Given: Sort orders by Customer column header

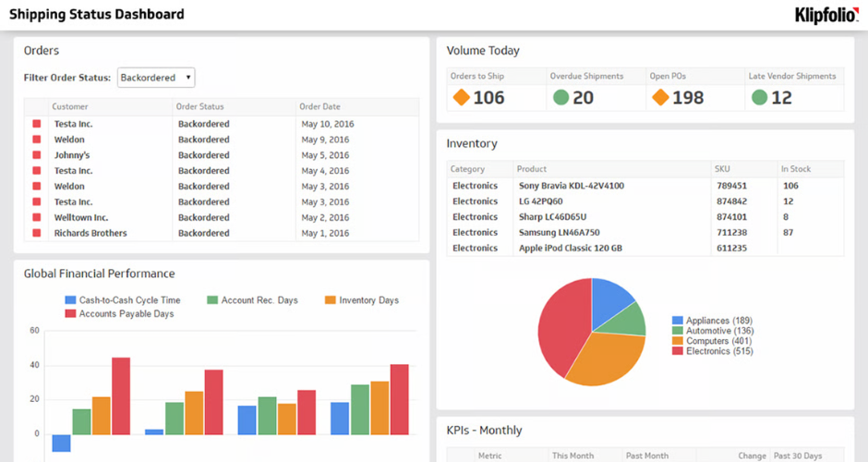Looking at the screenshot, I should (x=70, y=107).
